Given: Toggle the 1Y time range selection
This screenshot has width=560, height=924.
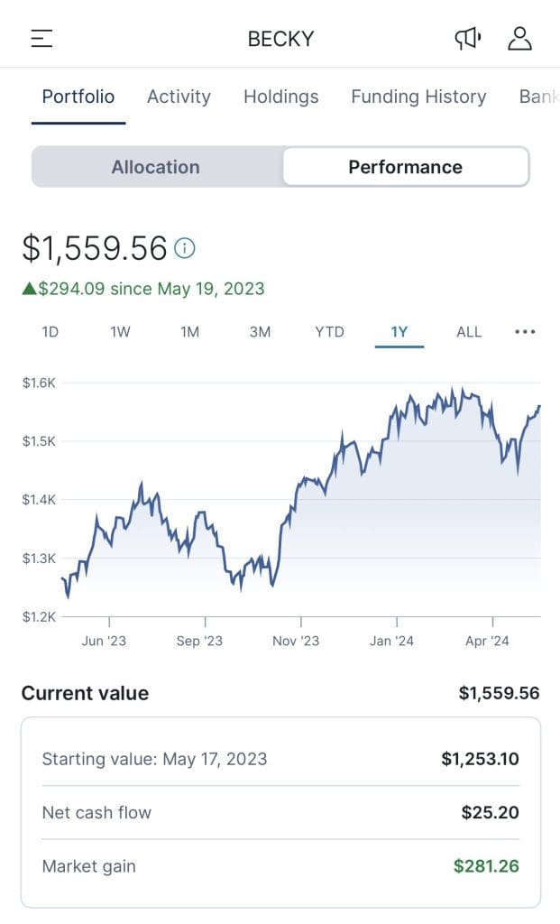Looking at the screenshot, I should [399, 331].
